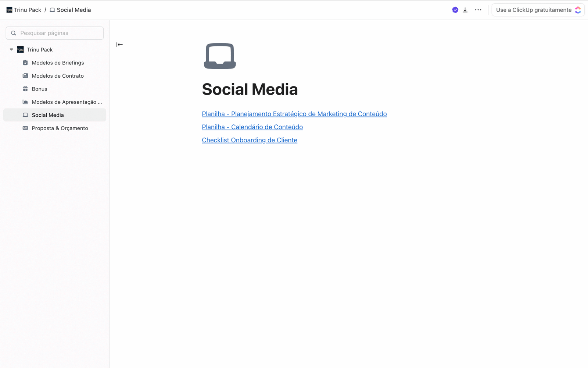588x368 pixels.
Task: Click Use a ClickUp gratuitamente button
Action: [x=534, y=10]
